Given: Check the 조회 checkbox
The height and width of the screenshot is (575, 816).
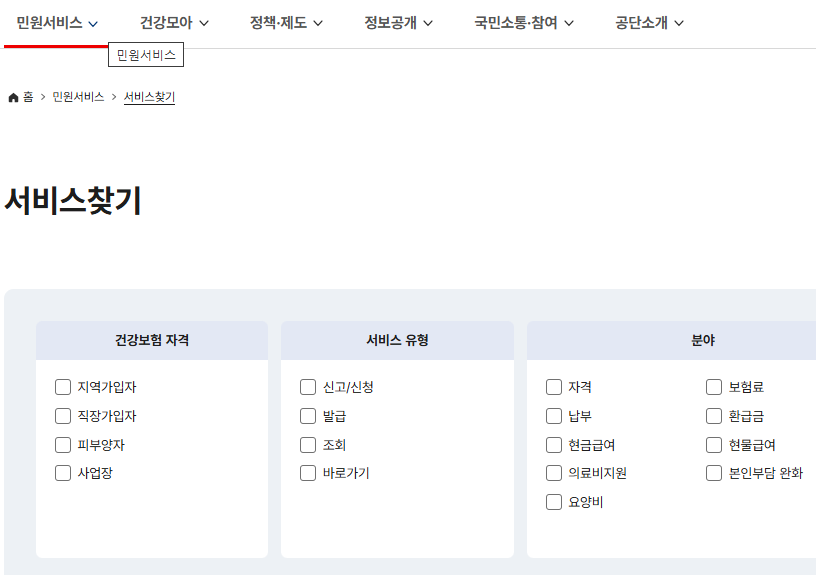Looking at the screenshot, I should pyautogui.click(x=308, y=445).
